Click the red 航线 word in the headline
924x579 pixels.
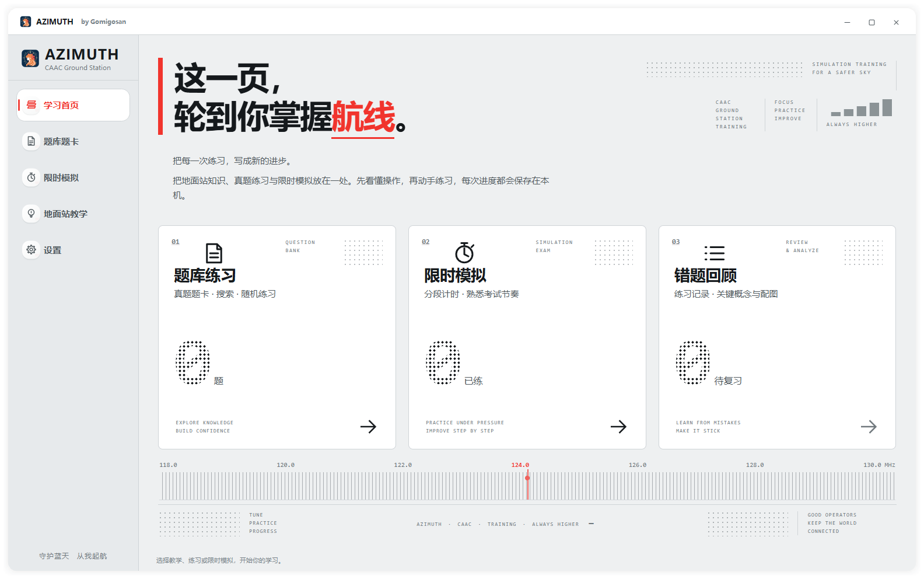tap(363, 117)
